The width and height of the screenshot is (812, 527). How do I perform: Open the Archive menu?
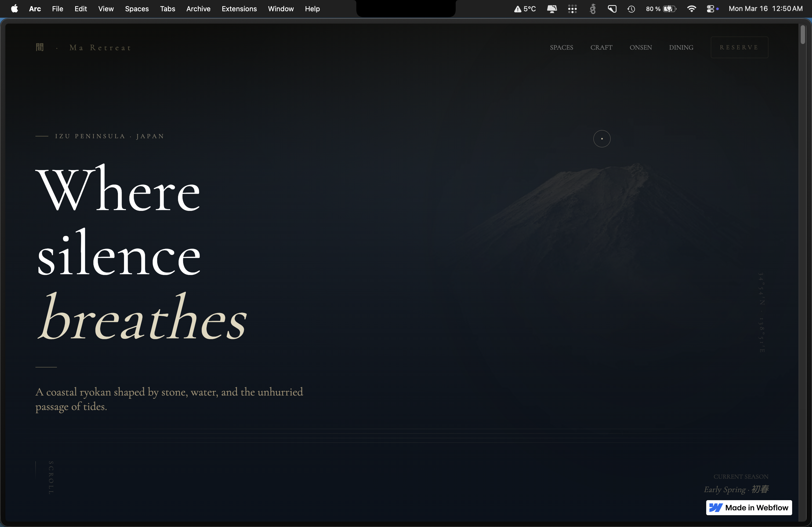point(198,9)
